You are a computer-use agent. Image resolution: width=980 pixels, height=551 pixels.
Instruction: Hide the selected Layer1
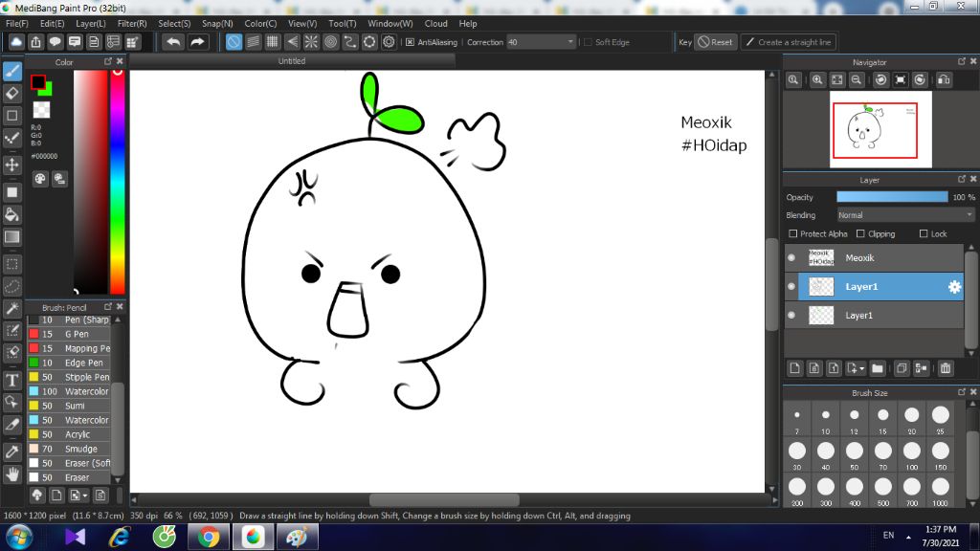pos(791,287)
